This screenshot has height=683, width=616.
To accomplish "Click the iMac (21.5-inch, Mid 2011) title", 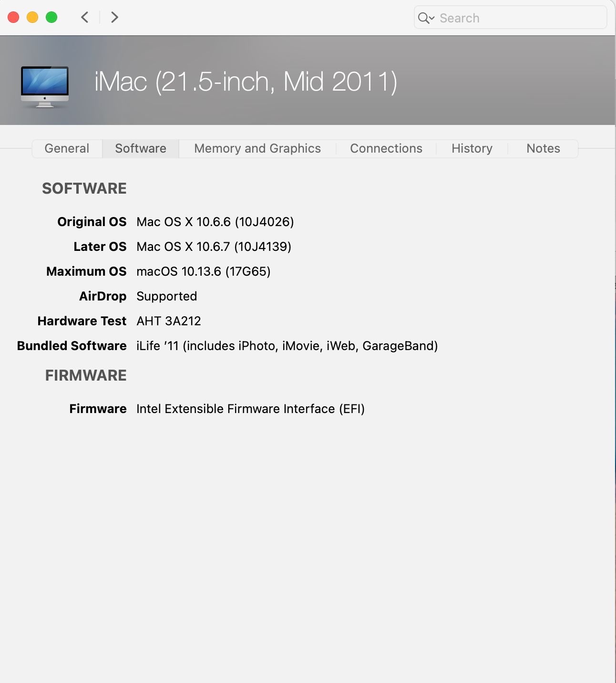I will 246,82.
